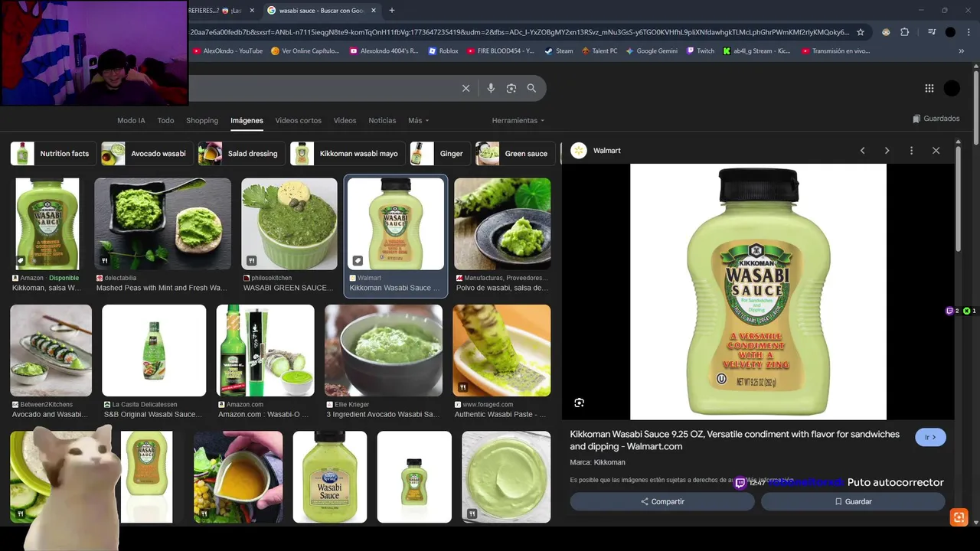
Task: Open the Roblox bookmark
Action: pyautogui.click(x=443, y=51)
